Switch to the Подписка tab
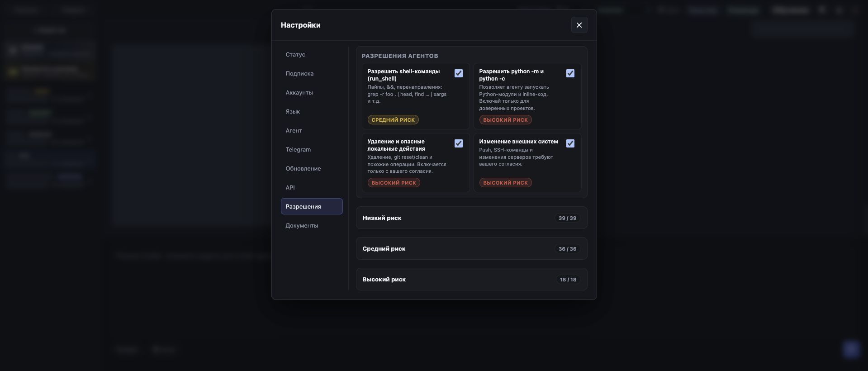The width and height of the screenshot is (868, 371). coord(312,73)
